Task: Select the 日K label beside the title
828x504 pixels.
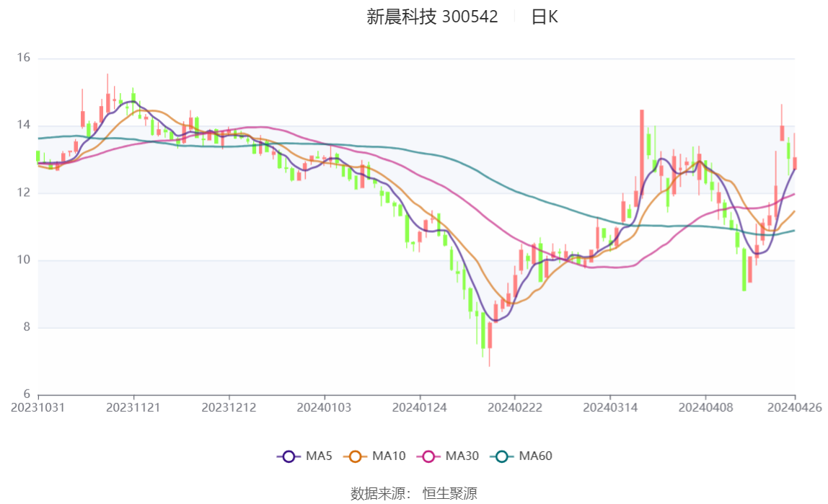Action: click(545, 17)
